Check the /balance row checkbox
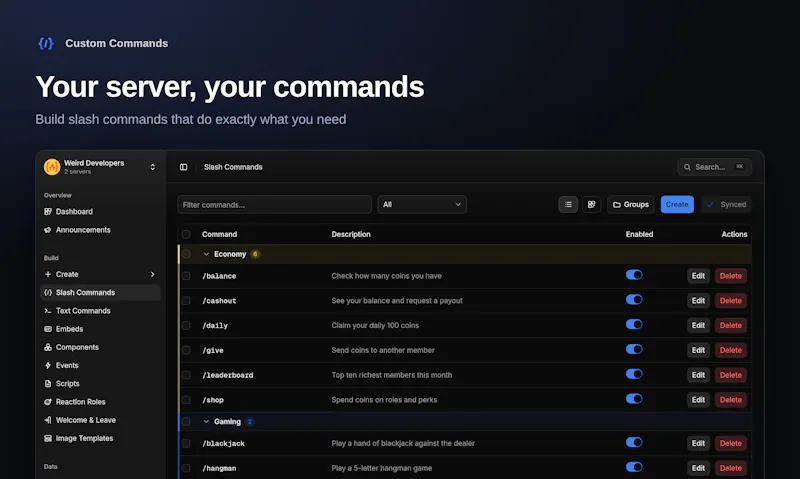800x479 pixels. click(186, 276)
